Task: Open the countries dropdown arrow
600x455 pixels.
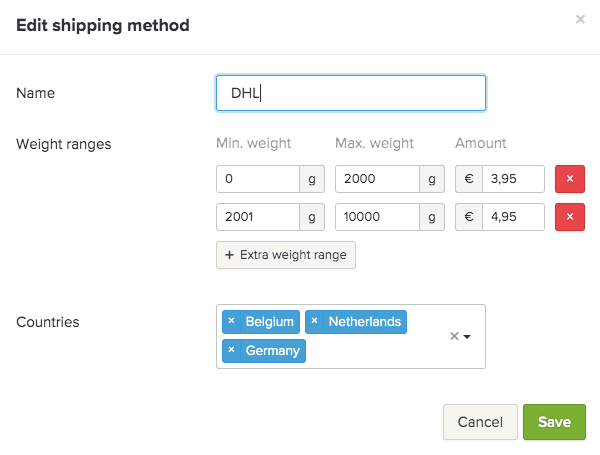Action: pos(467,337)
